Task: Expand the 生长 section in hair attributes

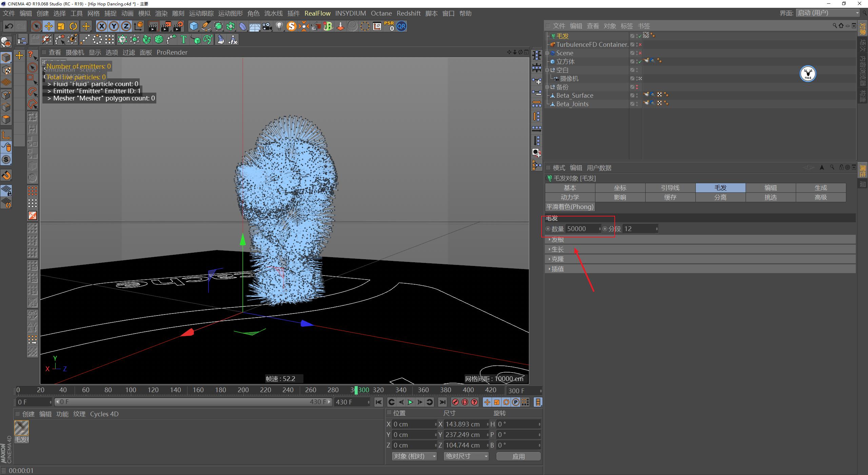Action: tap(557, 249)
